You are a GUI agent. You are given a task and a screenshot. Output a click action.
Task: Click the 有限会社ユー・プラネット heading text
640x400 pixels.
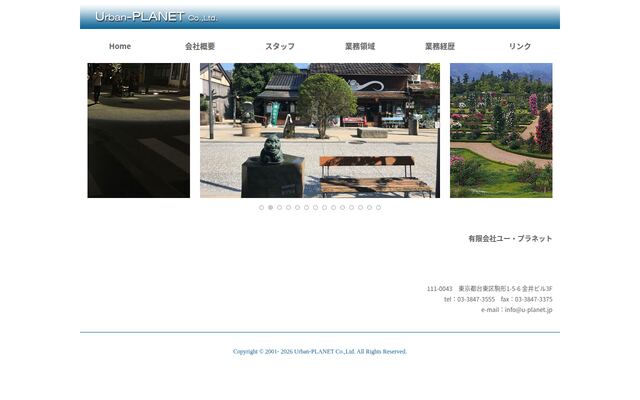point(510,238)
